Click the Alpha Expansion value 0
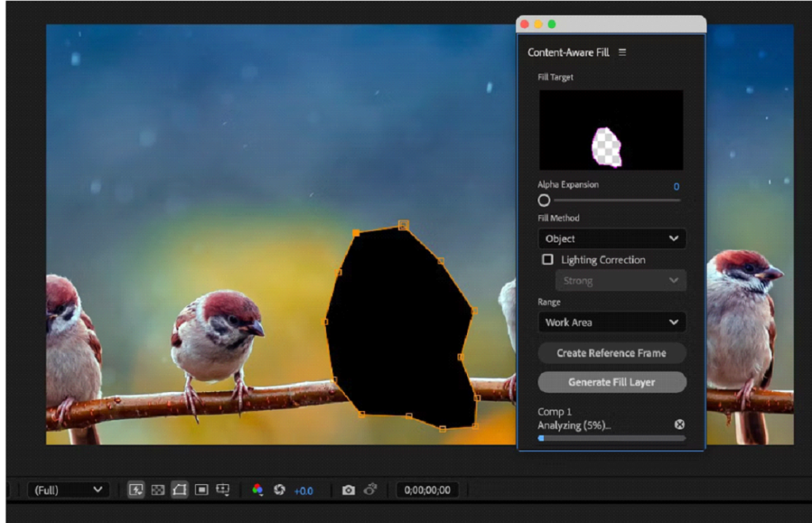Image resolution: width=812 pixels, height=523 pixels. pyautogui.click(x=676, y=187)
